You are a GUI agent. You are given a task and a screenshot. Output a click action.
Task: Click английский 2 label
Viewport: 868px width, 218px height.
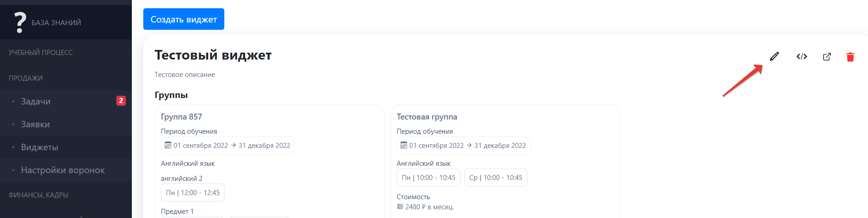[x=182, y=179]
